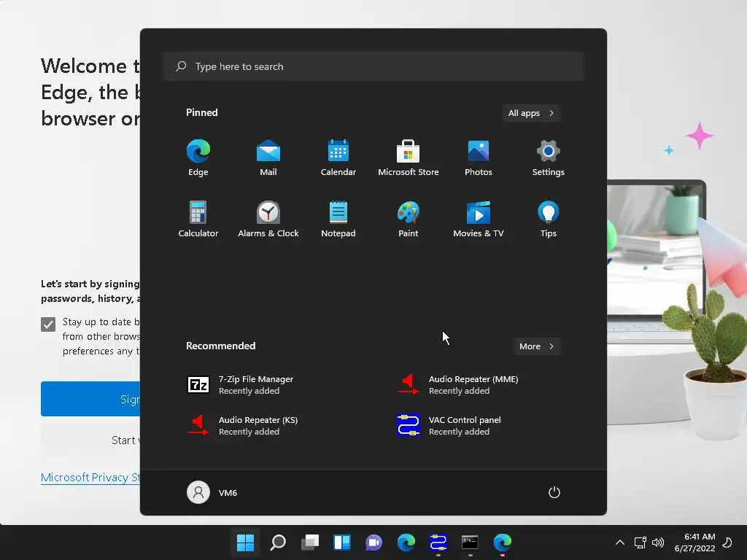Open Widgets from taskbar
Image resolution: width=747 pixels, height=560 pixels.
(x=342, y=542)
